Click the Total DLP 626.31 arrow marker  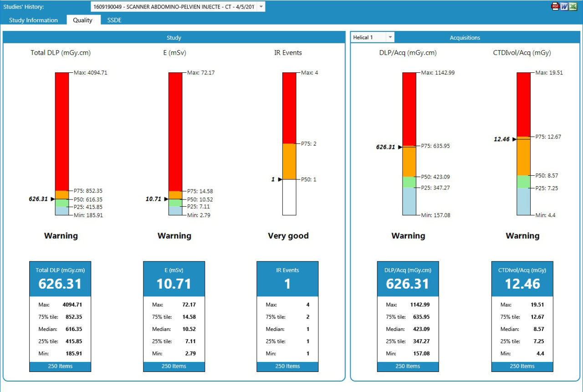coord(52,199)
